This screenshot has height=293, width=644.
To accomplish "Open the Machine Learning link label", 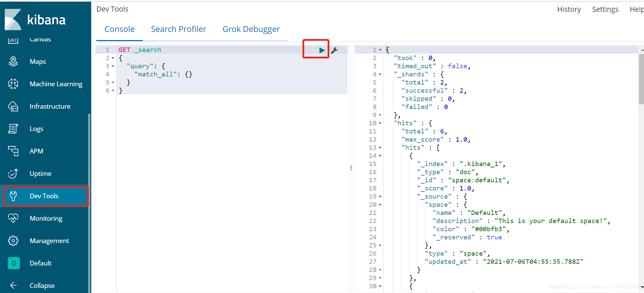I will pyautogui.click(x=56, y=84).
